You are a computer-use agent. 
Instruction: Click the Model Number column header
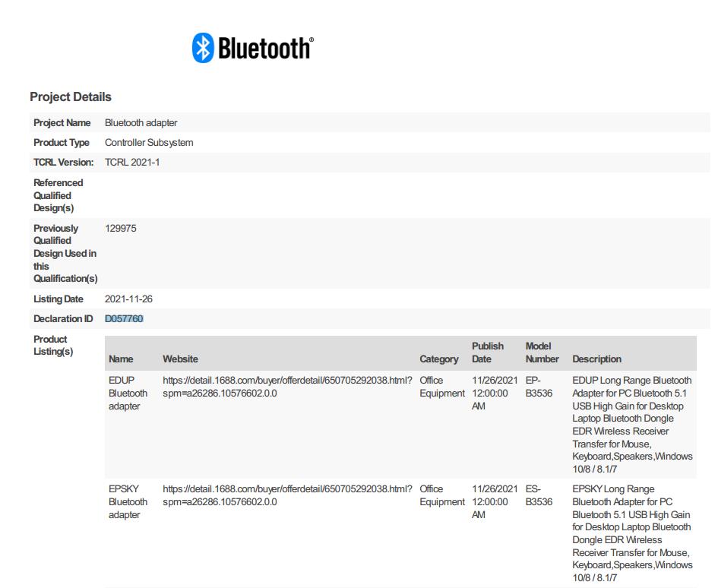click(542, 352)
